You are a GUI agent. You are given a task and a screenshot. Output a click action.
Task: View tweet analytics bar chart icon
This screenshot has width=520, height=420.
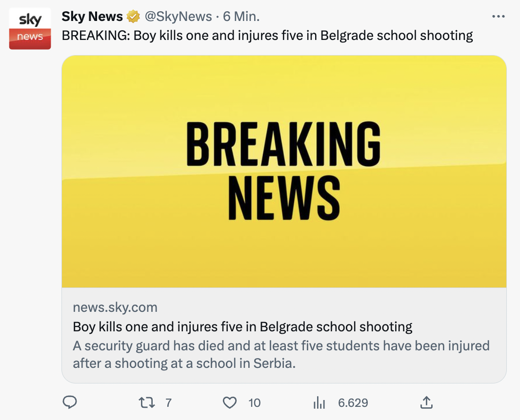[x=319, y=402]
